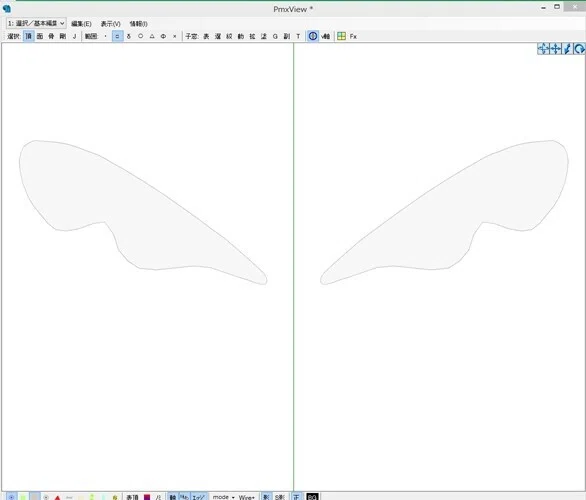The width and height of the screenshot is (586, 500).
Task: Open the 表 sub-window
Action: 206,36
